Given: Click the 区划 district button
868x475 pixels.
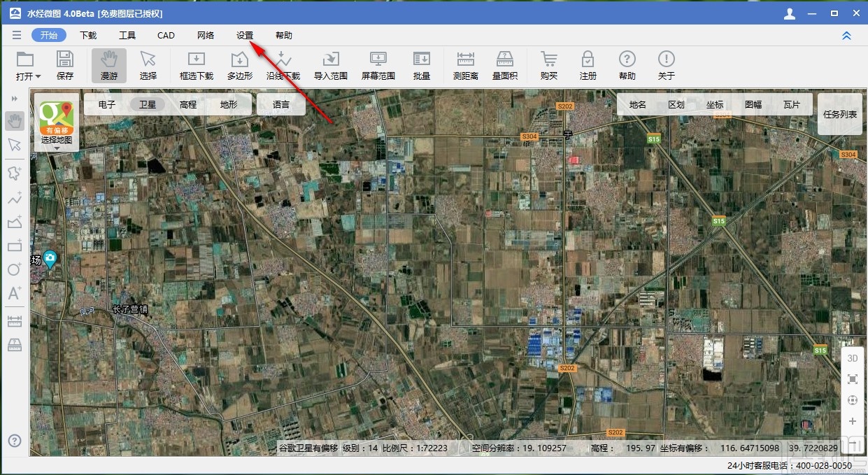Looking at the screenshot, I should 676,105.
